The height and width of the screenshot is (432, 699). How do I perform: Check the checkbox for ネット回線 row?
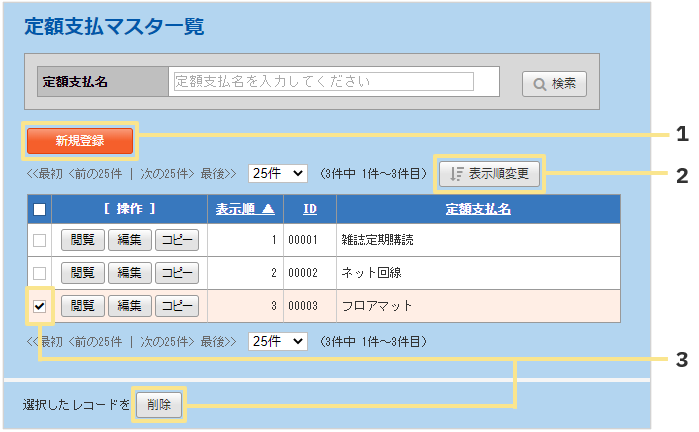[x=39, y=273]
